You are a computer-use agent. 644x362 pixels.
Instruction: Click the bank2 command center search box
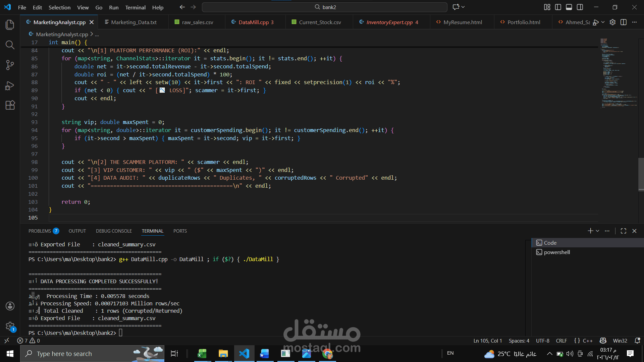[x=325, y=7]
